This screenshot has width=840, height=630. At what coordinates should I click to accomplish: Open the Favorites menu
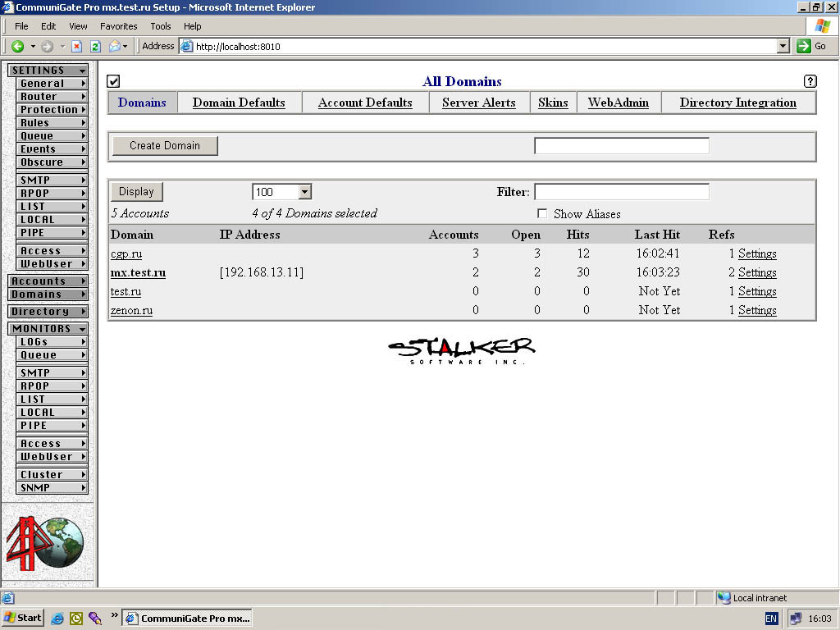pos(118,26)
